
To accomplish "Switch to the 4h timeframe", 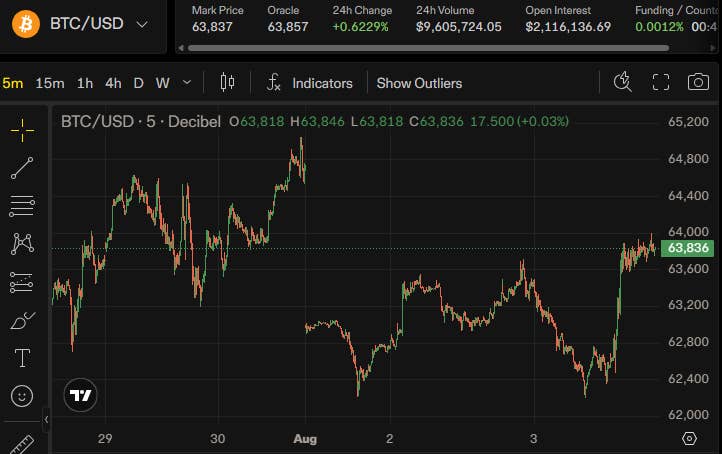I will (113, 83).
